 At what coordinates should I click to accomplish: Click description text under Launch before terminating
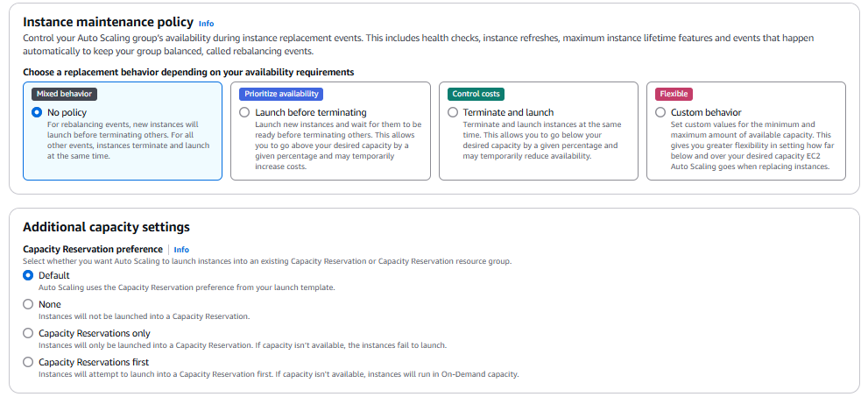click(x=337, y=145)
